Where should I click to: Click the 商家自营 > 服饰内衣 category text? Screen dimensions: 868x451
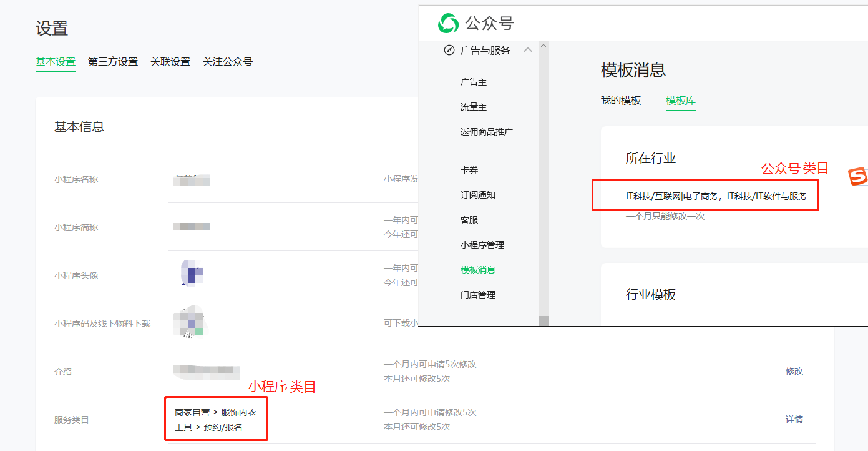(216, 412)
